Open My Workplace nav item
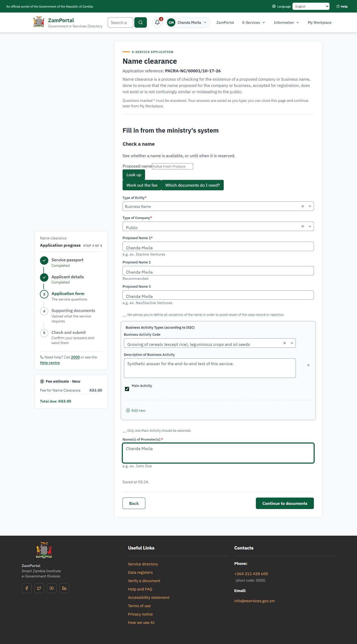This screenshot has width=357, height=644. coord(320,22)
